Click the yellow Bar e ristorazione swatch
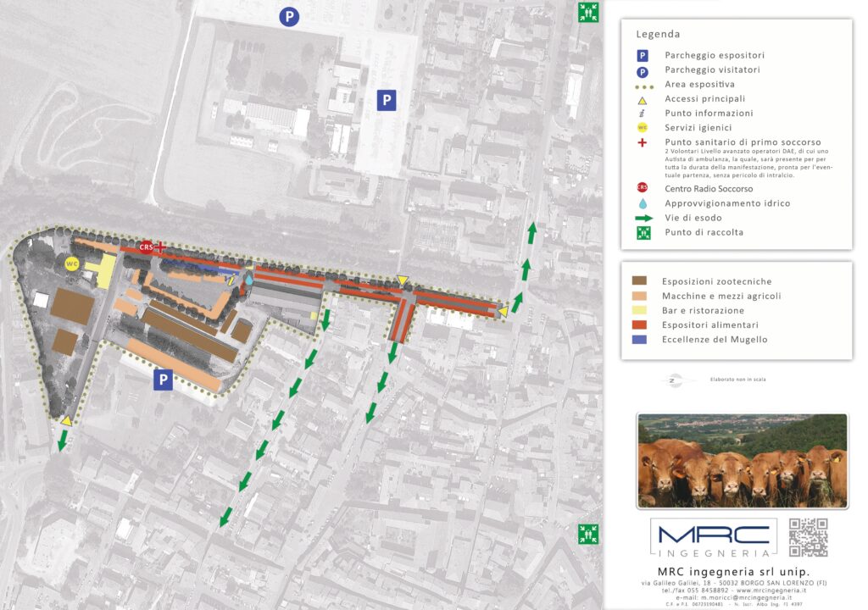This screenshot has height=610, width=868. click(x=639, y=310)
